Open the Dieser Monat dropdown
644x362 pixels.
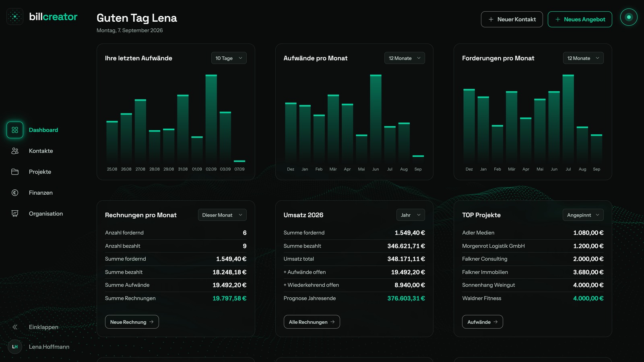(x=222, y=215)
